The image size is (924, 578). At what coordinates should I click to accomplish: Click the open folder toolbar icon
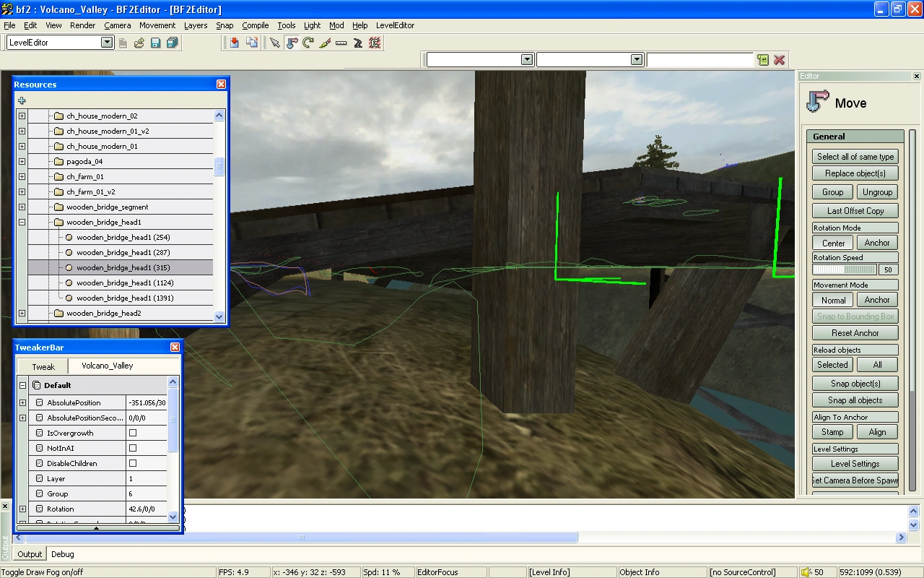click(139, 43)
